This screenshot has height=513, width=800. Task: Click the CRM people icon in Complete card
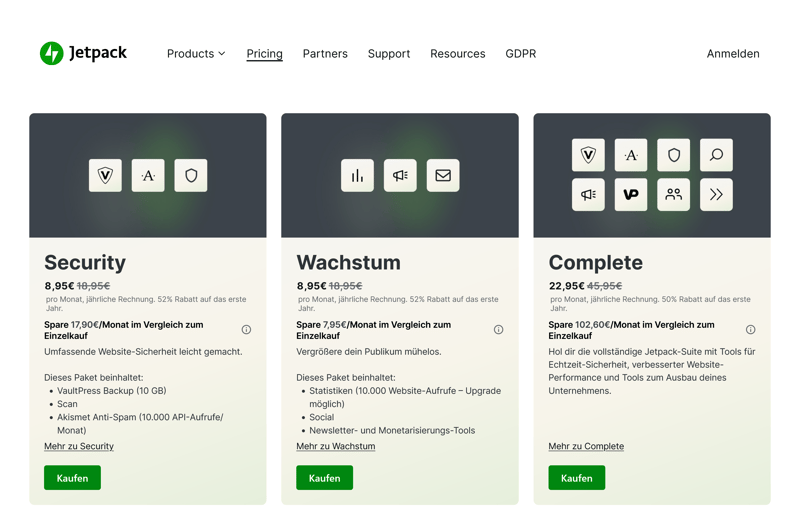[x=673, y=195]
